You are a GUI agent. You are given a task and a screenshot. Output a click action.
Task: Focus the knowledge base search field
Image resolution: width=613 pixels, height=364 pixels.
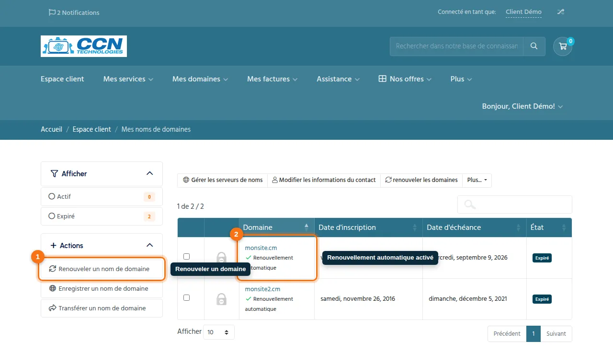[456, 46]
